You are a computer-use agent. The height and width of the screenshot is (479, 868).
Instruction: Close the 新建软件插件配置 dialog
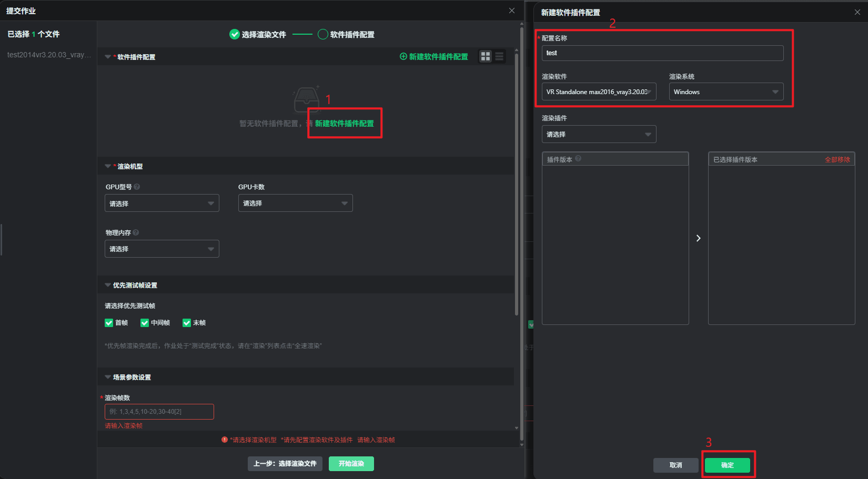coord(857,12)
